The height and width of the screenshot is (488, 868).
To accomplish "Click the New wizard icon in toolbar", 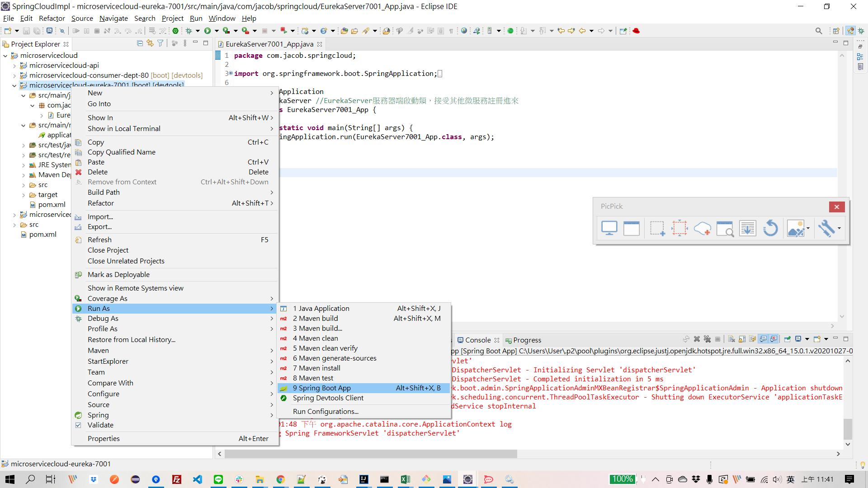I will 8,31.
